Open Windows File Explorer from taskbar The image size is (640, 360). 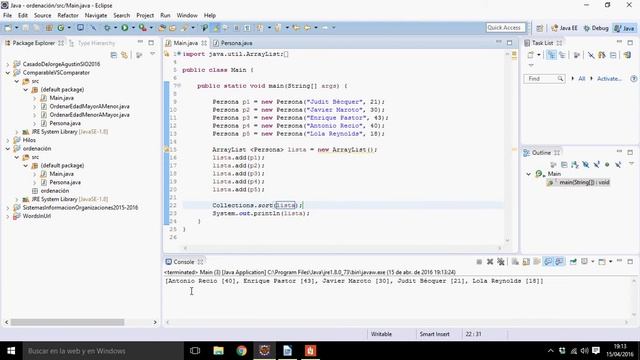[218, 351]
